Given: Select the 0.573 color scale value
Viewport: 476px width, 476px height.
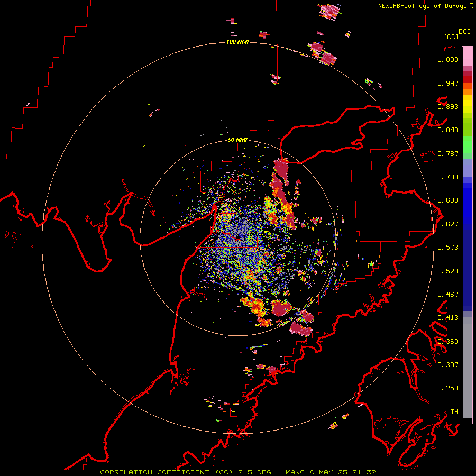Looking at the screenshot, I should [448, 248].
